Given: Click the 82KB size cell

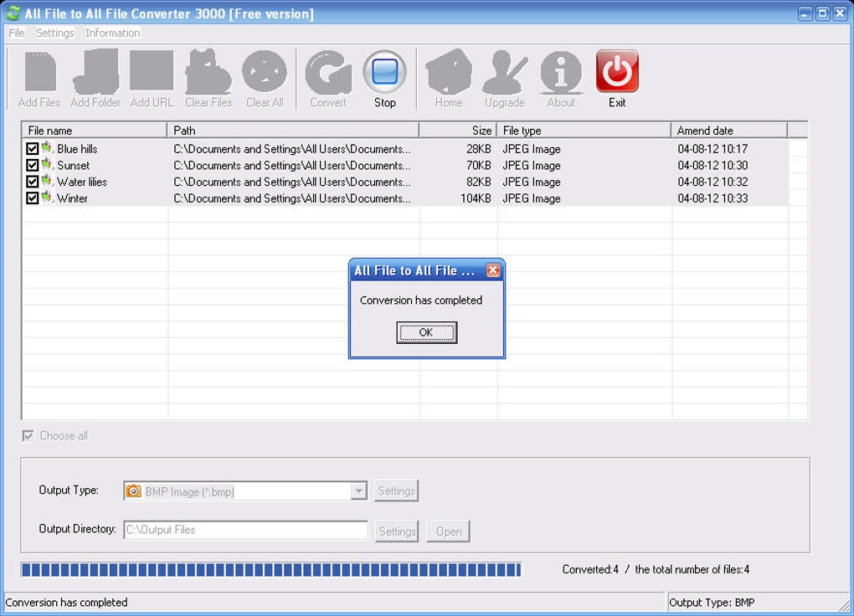Looking at the screenshot, I should coord(478,182).
